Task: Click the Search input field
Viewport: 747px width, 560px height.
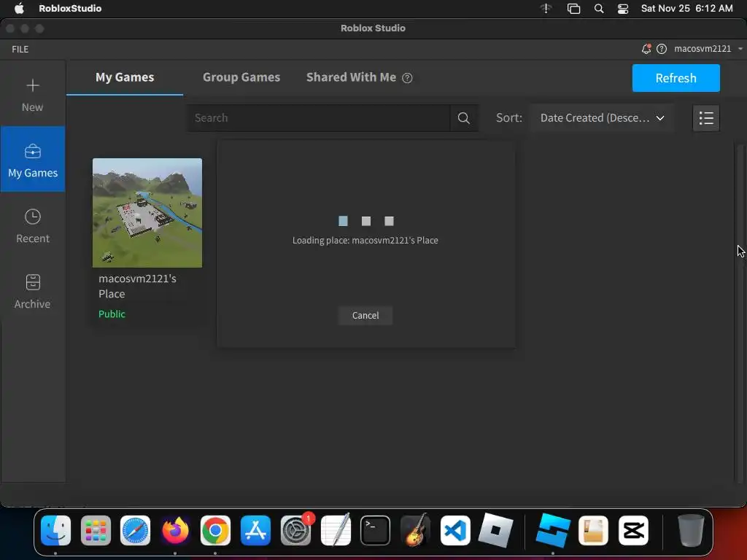Action: pyautogui.click(x=319, y=118)
